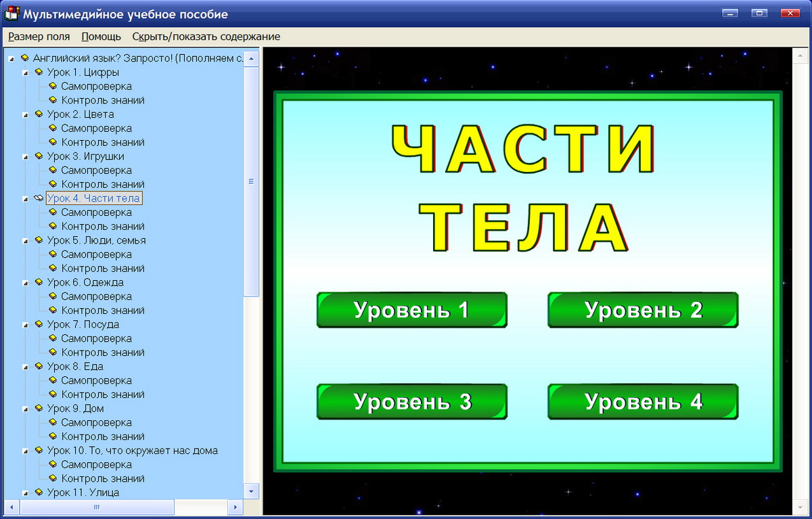Open Контроль знаний text under Урок 8. Еда
Image resolution: width=812 pixels, height=519 pixels.
pos(103,394)
